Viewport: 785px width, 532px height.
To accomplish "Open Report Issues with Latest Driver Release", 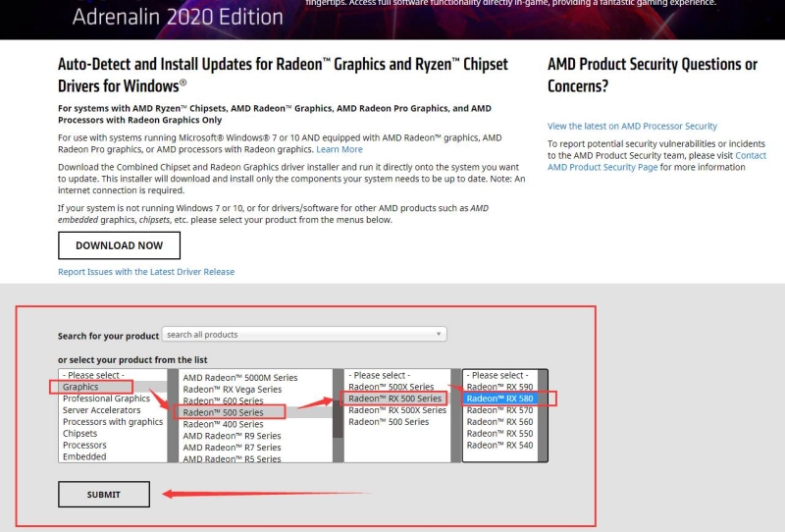I will (146, 272).
